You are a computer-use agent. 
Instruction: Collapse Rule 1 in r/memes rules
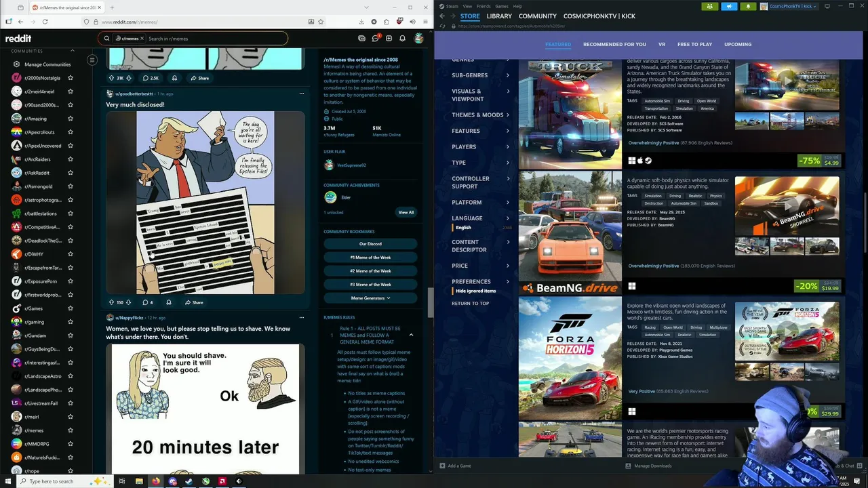point(411,335)
